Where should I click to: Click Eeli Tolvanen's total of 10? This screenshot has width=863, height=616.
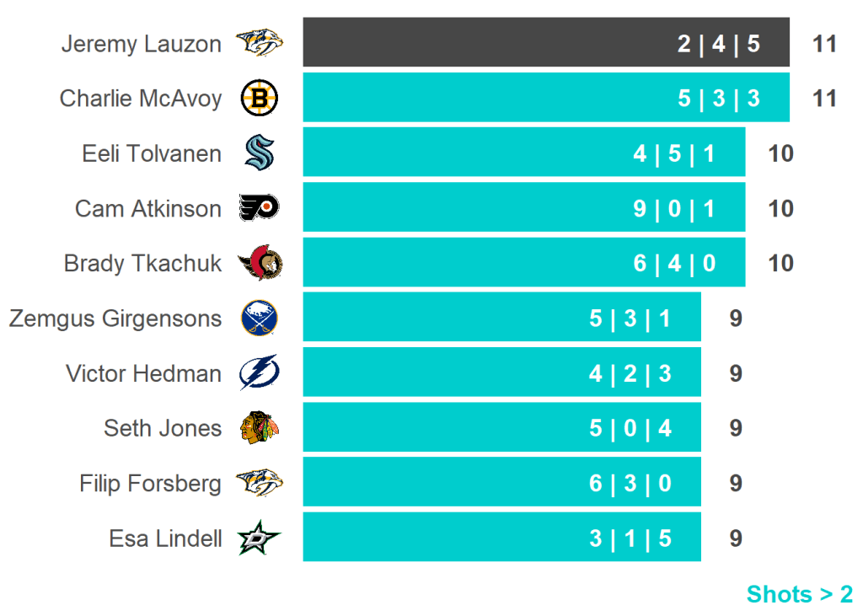point(781,153)
